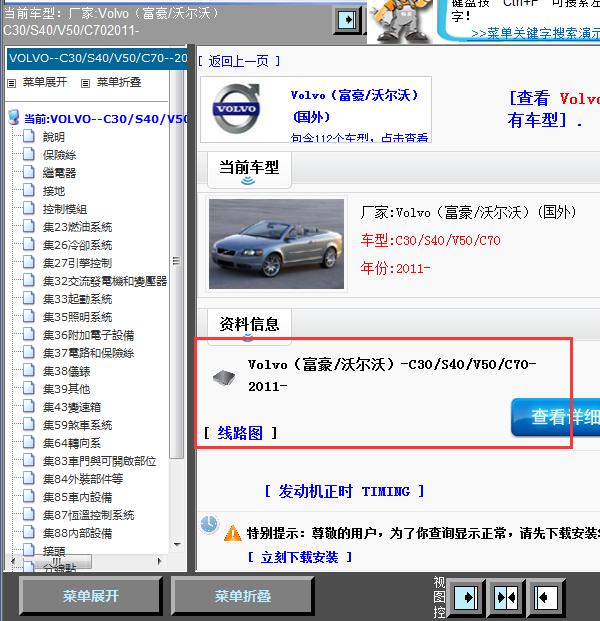This screenshot has height=621, width=600.
Task: Click the computer icon of the tree root
Action: (x=14, y=117)
